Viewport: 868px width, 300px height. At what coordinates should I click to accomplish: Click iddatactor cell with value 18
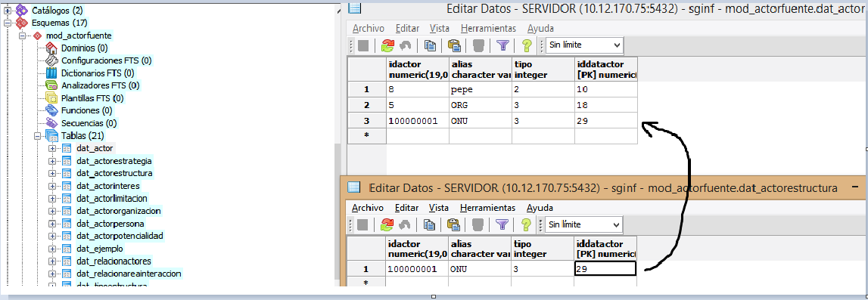[606, 106]
